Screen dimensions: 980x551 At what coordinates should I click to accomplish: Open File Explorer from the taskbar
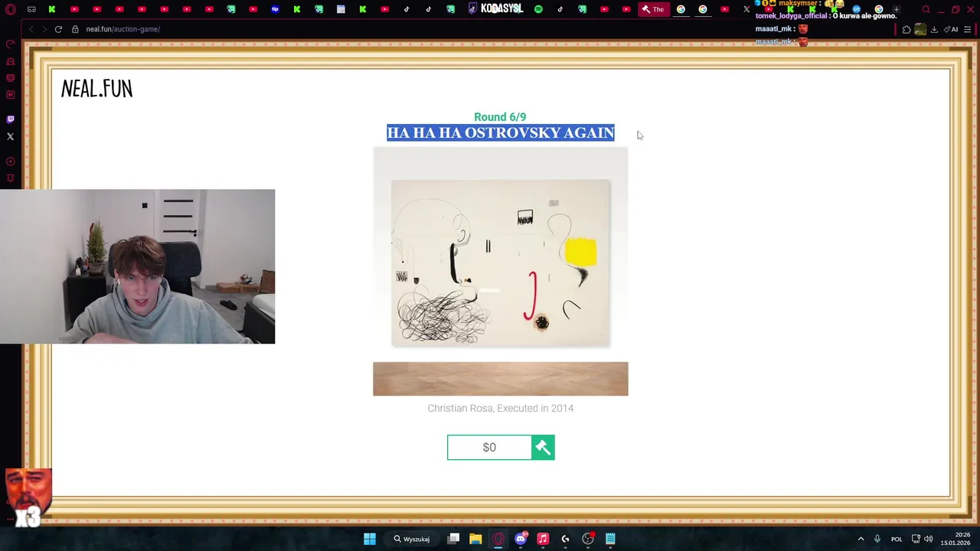[x=475, y=539]
